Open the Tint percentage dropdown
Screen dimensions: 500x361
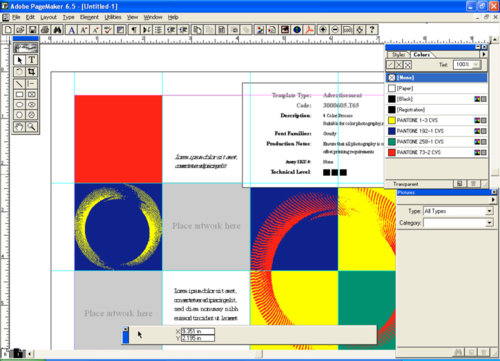point(476,64)
